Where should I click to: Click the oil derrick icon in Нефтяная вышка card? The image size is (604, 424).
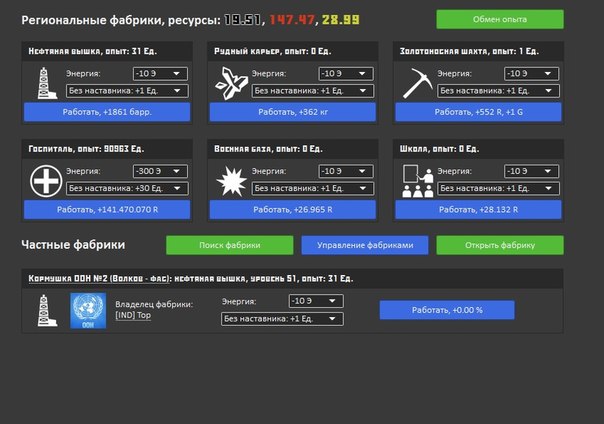pyautogui.click(x=47, y=83)
